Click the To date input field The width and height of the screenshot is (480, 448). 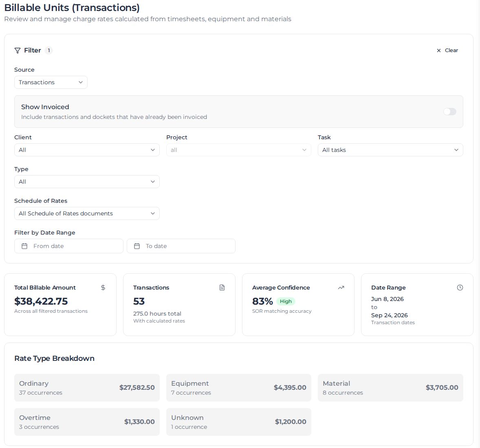181,246
